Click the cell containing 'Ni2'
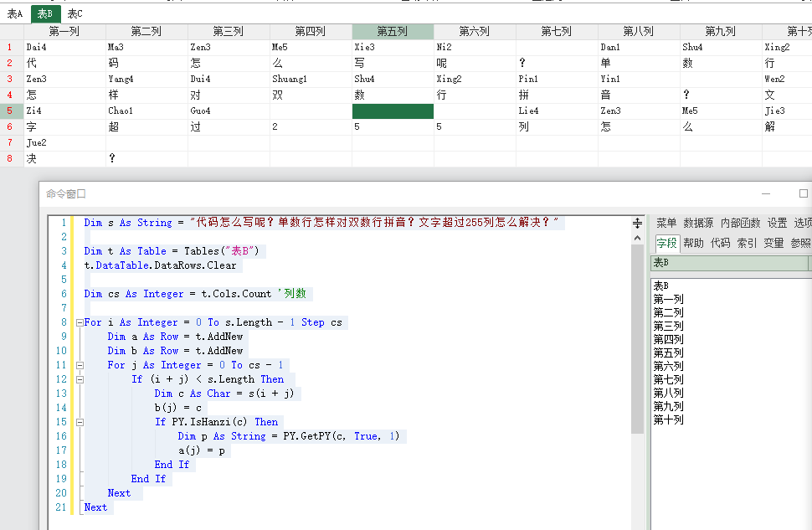 [475, 47]
